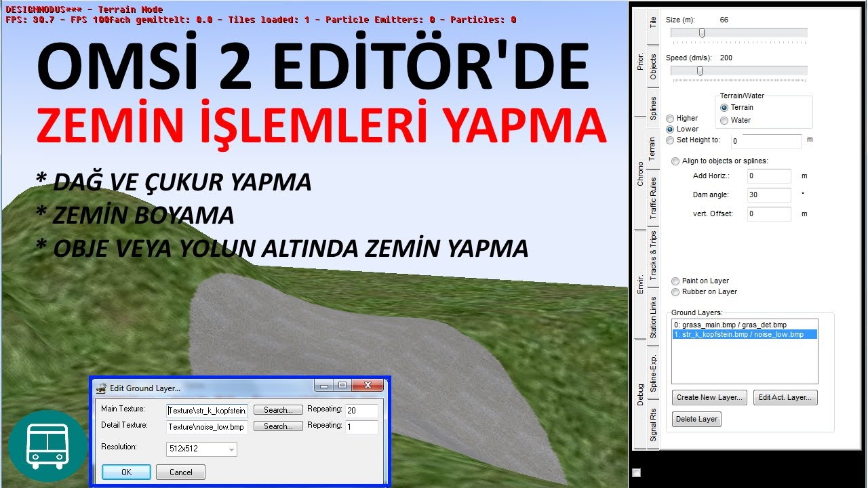Close the Edit Ground Layer dialog
The image size is (868, 488).
(367, 386)
